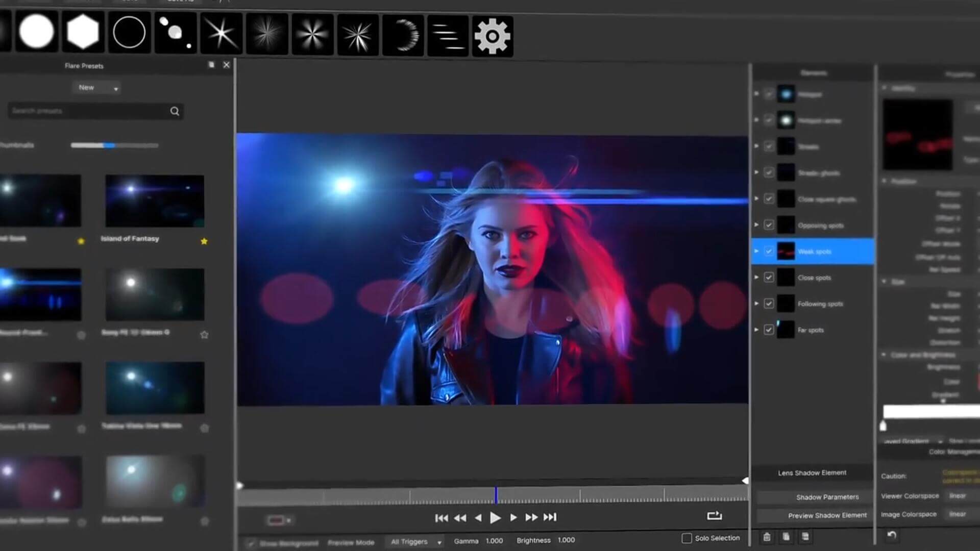This screenshot has height=551, width=980.
Task: Add a hollow ring element
Action: coord(129,33)
